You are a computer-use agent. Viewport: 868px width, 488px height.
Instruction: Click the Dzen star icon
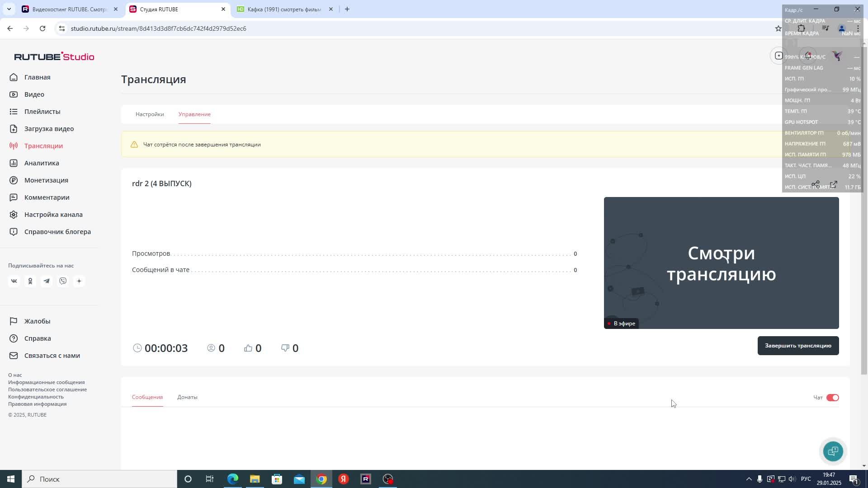coord(79,281)
